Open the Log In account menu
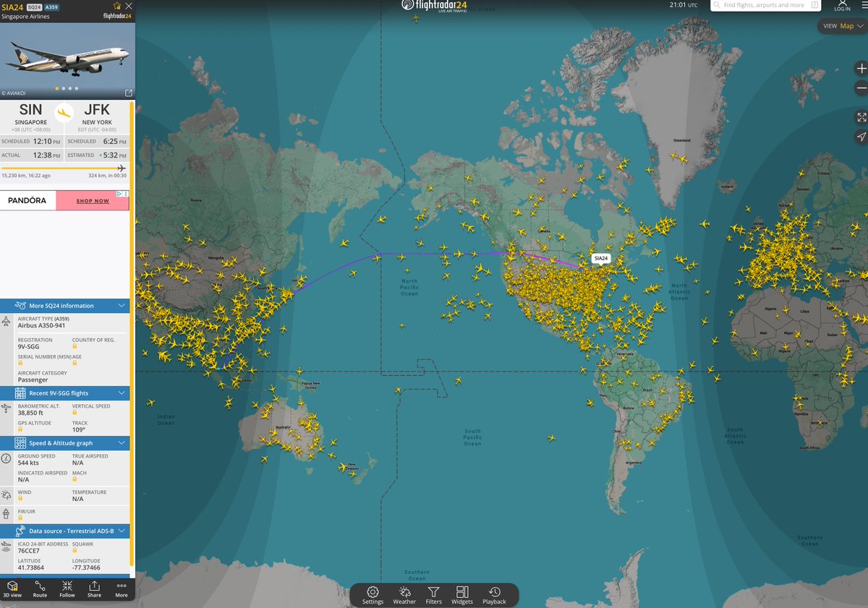 tap(842, 6)
